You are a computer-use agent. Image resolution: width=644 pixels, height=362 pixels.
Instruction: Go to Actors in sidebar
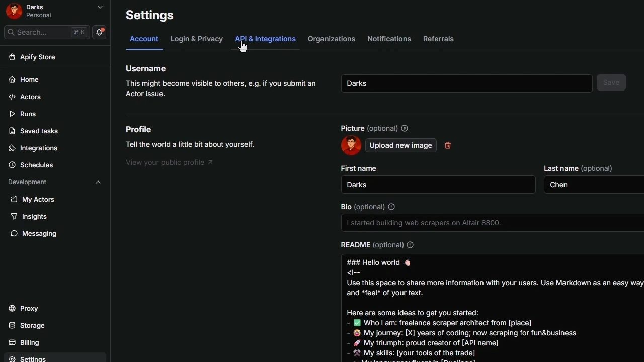click(x=30, y=97)
